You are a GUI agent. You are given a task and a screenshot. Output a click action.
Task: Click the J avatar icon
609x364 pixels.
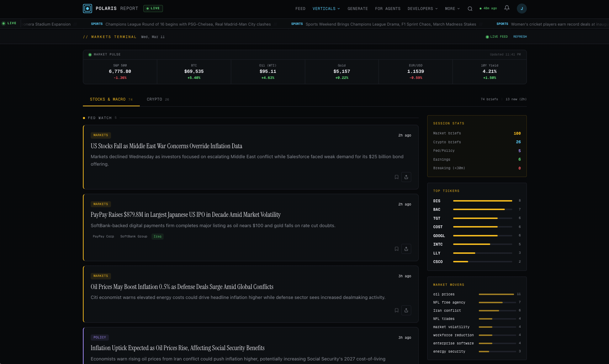(x=521, y=8)
